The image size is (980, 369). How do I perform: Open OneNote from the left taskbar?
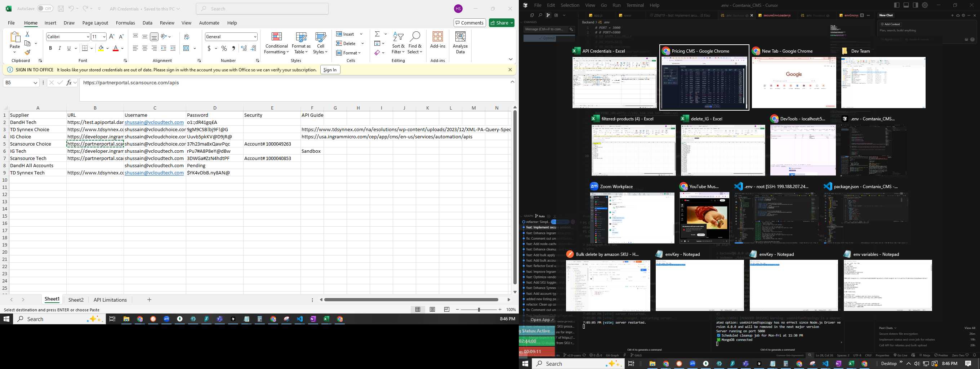pos(313,319)
